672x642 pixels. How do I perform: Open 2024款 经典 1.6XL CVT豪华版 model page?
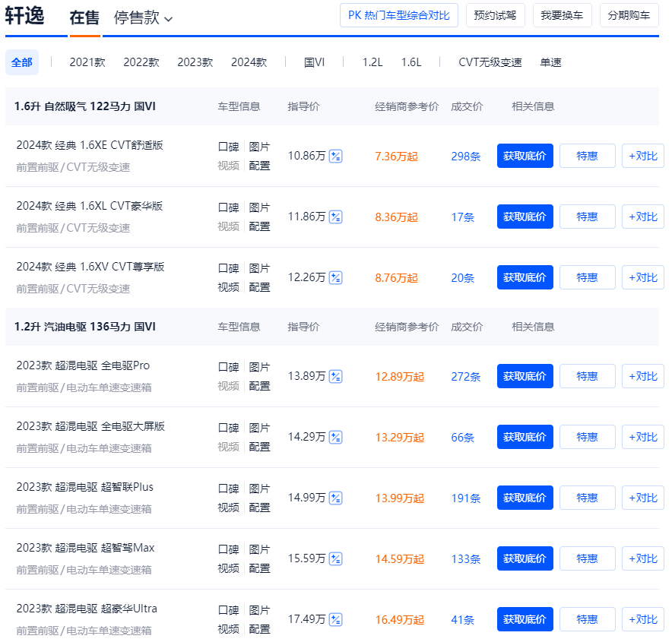tap(90, 206)
